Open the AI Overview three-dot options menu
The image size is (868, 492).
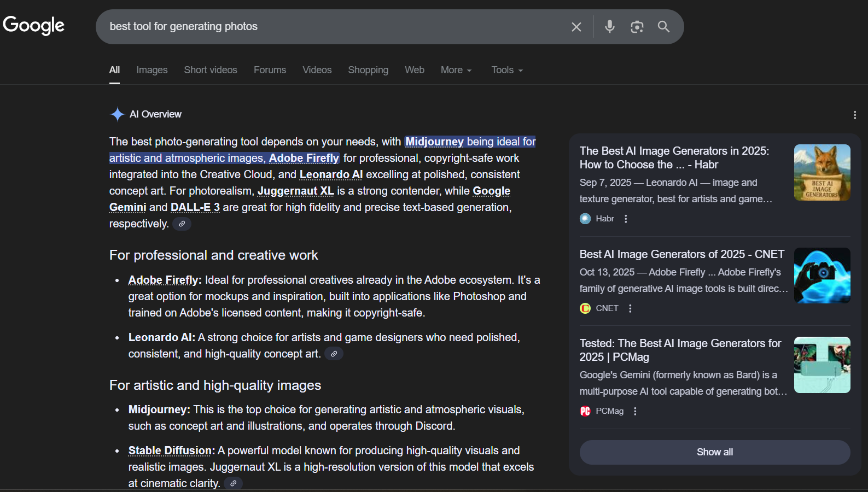pos(854,115)
